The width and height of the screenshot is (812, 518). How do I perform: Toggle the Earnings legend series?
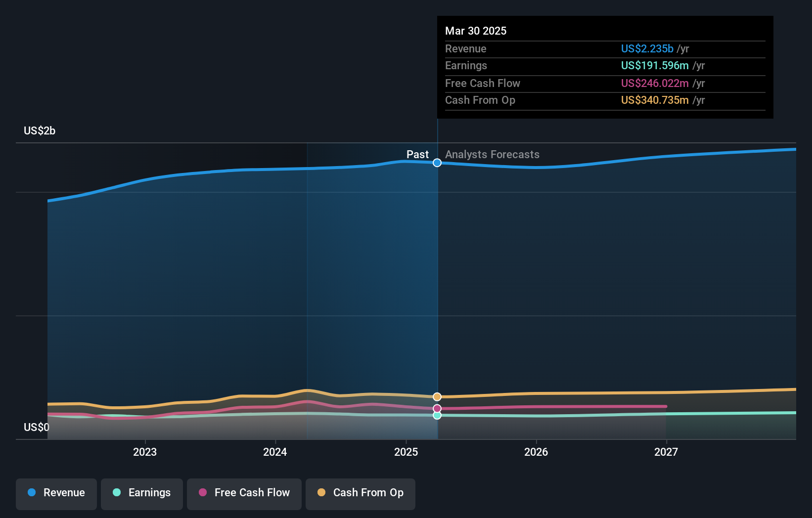pyautogui.click(x=142, y=493)
